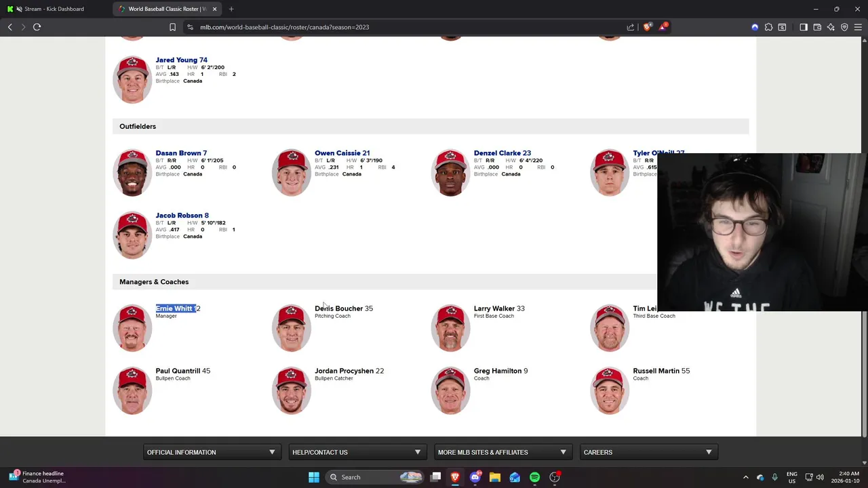Screen dimensions: 868x488
Task: Close the World Baseball Classic Roster tab
Action: 214,9
